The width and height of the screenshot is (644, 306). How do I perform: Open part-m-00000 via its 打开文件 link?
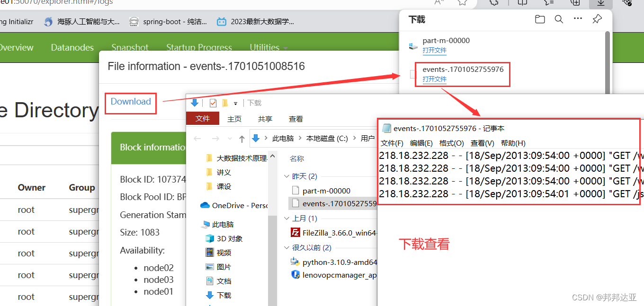[x=435, y=51]
